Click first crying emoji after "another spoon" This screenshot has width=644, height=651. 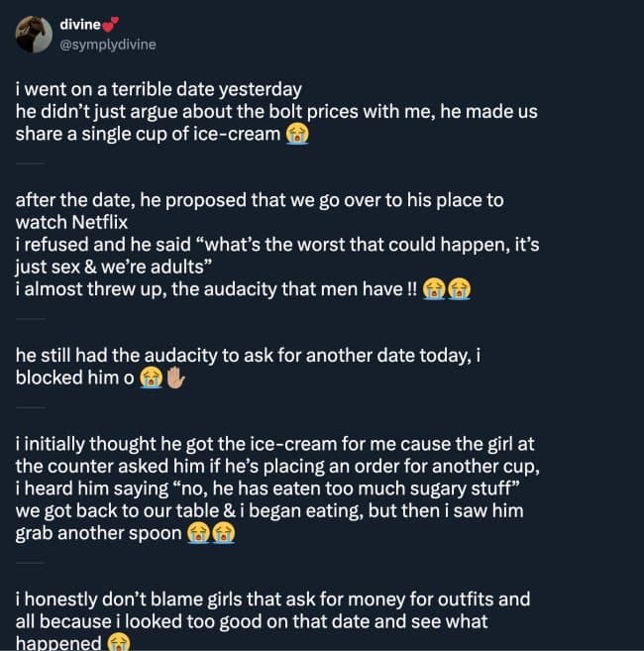pos(200,533)
